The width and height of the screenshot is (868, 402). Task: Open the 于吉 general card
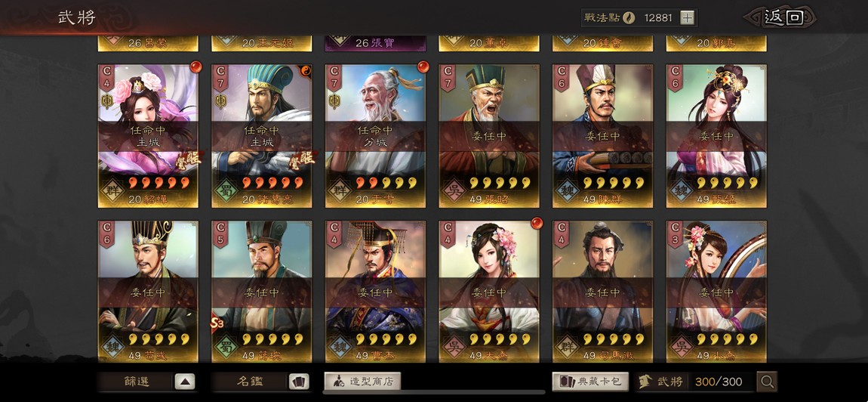tap(375, 136)
